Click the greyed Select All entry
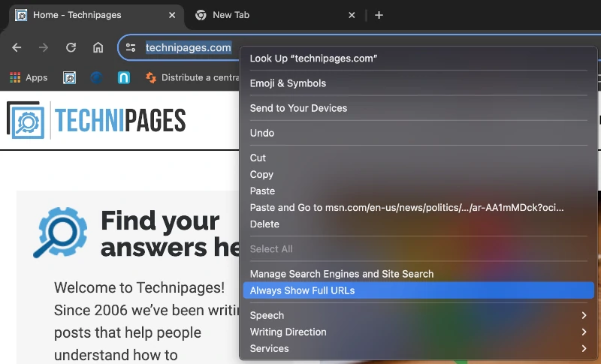 click(x=418, y=249)
